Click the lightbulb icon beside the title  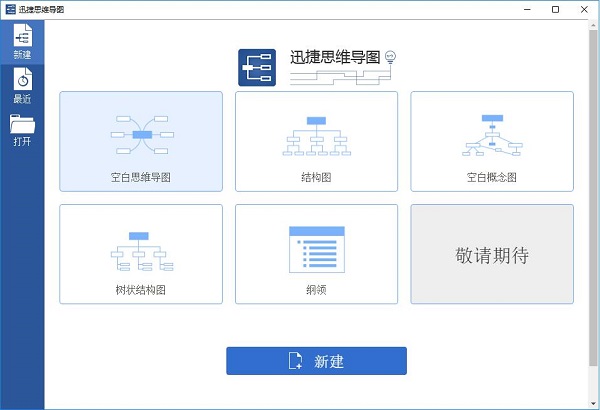tap(392, 57)
